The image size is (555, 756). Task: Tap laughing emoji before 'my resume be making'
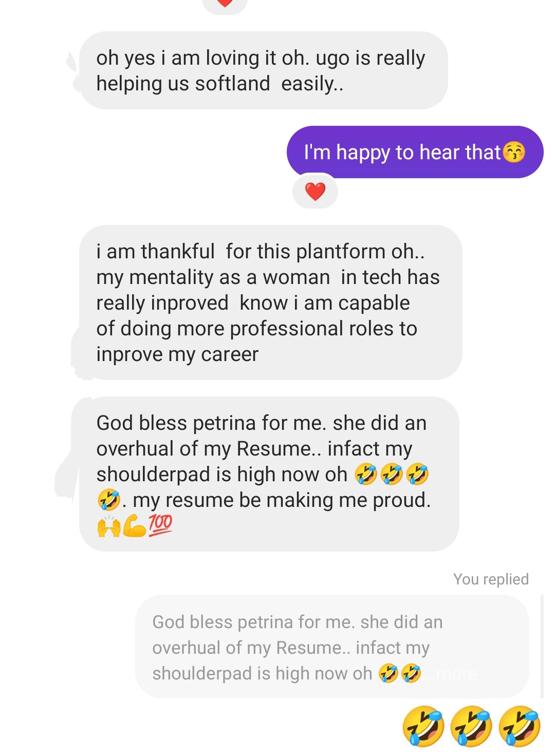pyautogui.click(x=109, y=500)
